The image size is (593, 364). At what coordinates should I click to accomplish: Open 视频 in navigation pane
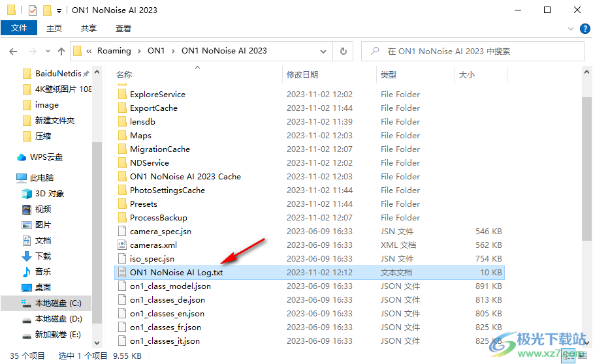point(42,209)
